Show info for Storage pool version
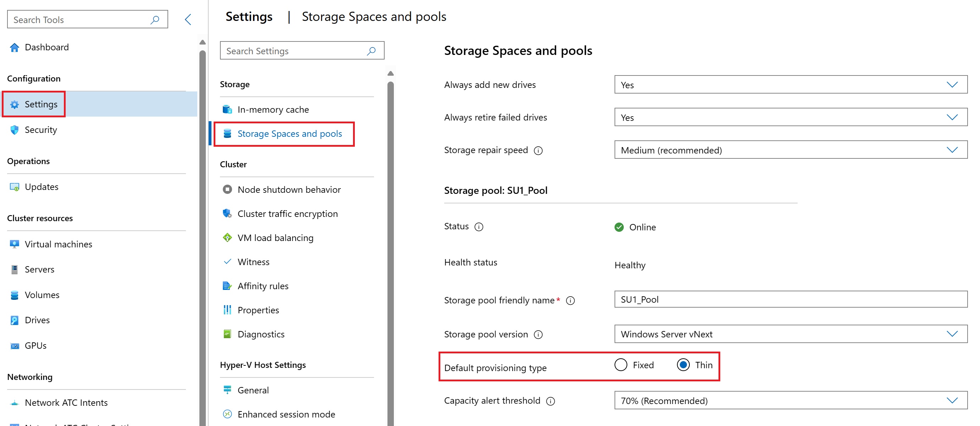Viewport: 980px width, 426px height. tap(538, 335)
